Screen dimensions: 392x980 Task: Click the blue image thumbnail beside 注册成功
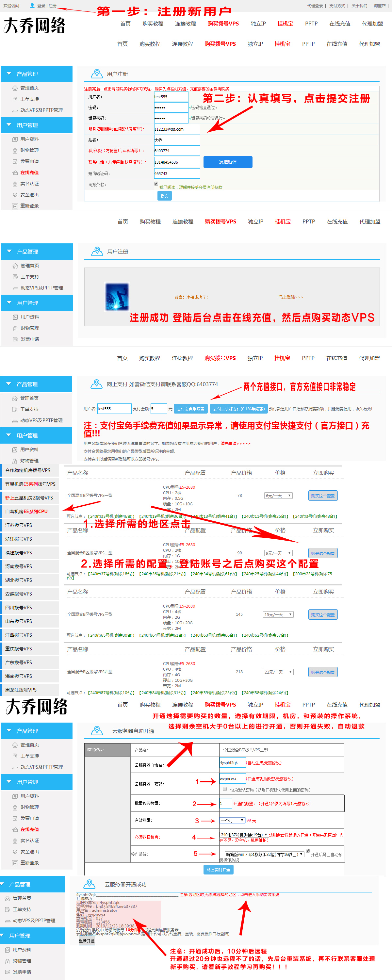(x=117, y=297)
